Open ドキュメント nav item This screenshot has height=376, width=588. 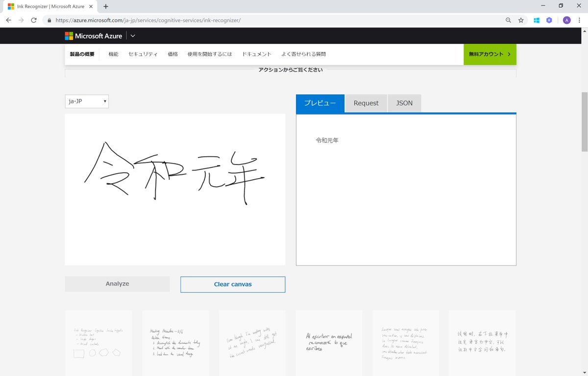click(x=257, y=54)
